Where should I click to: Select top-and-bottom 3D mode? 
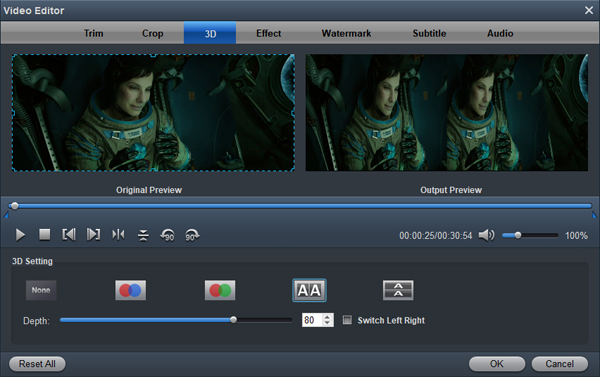click(398, 290)
